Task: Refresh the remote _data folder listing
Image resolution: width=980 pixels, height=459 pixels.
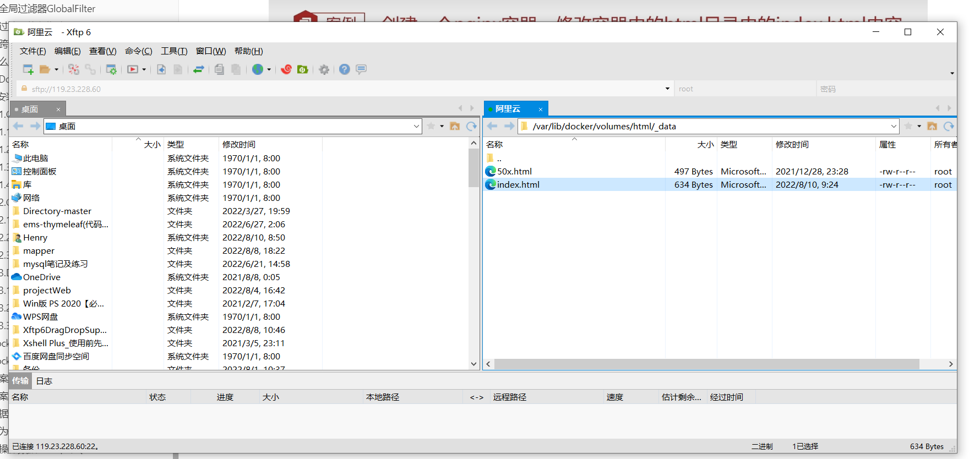Action: (x=949, y=127)
